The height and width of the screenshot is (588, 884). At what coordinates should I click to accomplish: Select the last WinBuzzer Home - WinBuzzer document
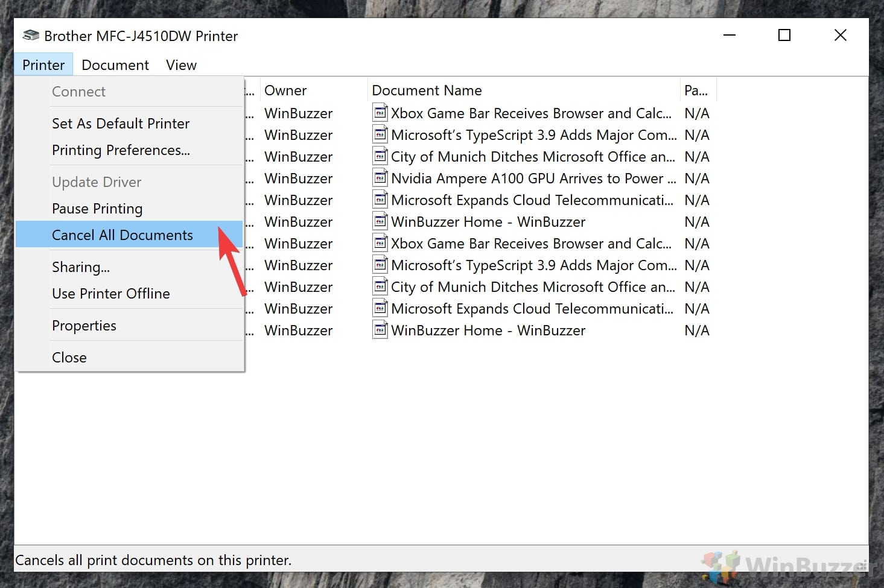(488, 330)
